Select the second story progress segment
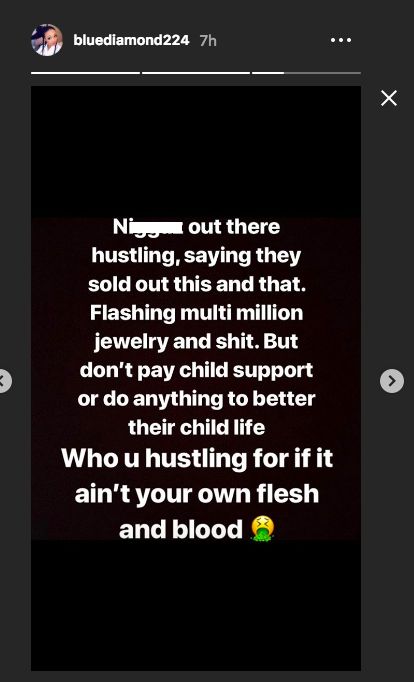414x682 pixels. [x=196, y=73]
